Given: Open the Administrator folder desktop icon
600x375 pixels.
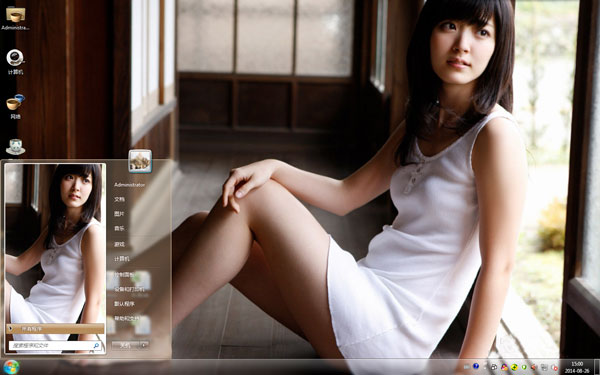Looking at the screenshot, I should [15, 18].
